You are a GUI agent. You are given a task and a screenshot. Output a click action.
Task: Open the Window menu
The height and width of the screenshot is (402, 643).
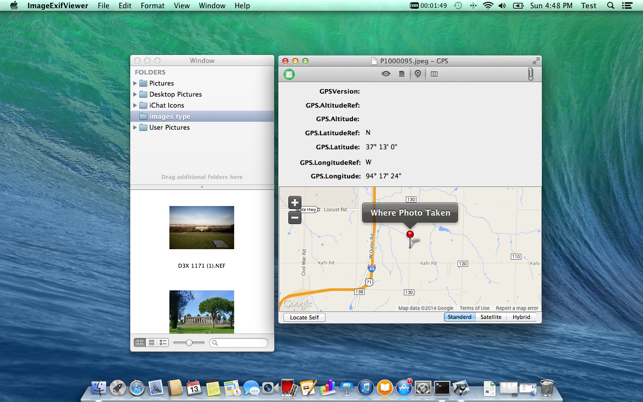[x=212, y=6]
